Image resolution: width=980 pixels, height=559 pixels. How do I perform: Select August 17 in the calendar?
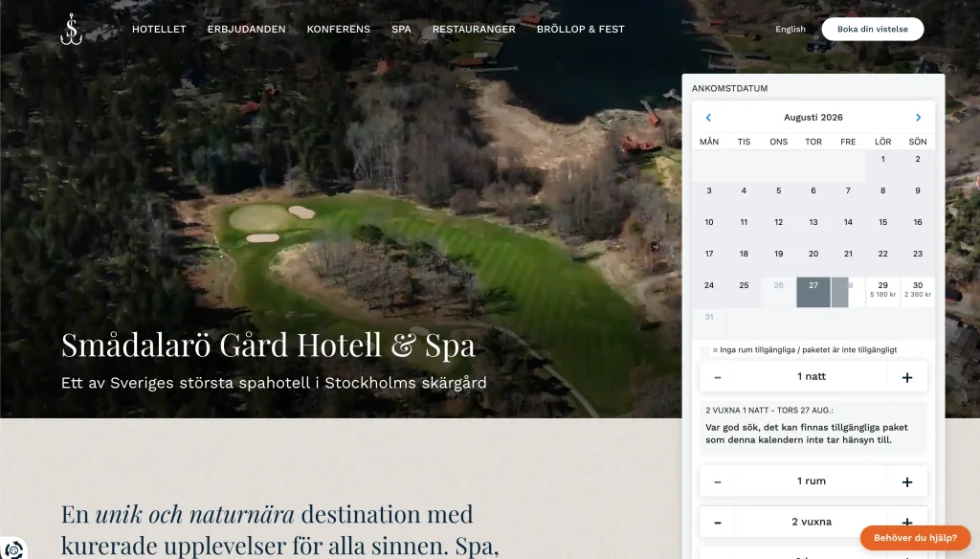point(709,260)
